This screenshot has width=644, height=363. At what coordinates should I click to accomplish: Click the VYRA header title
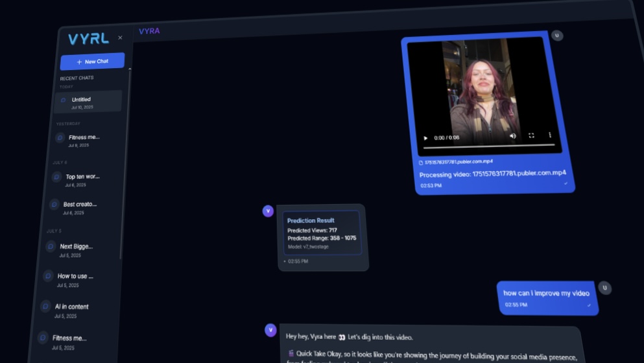pos(149,31)
